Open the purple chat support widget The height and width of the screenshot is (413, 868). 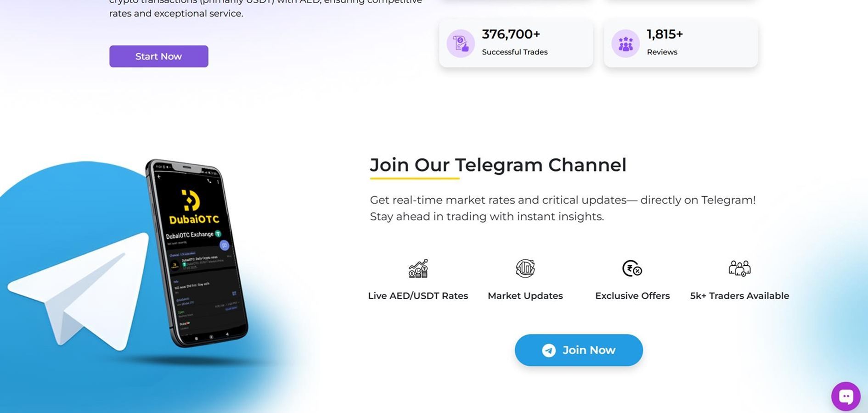845,396
